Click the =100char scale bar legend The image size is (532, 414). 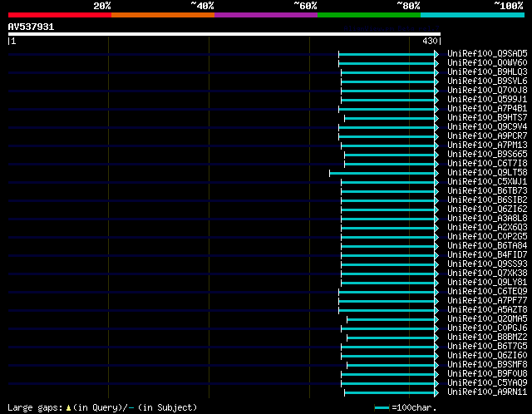point(406,407)
